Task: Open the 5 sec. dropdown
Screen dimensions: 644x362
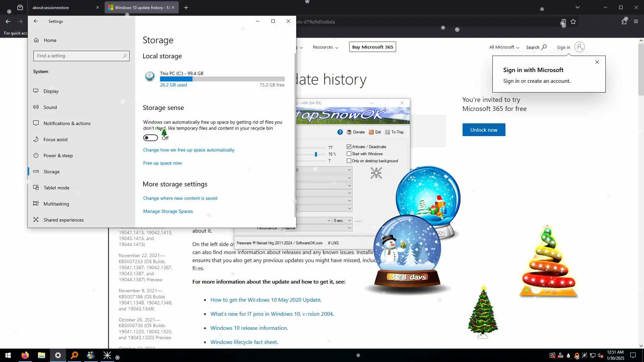Action: pyautogui.click(x=342, y=221)
